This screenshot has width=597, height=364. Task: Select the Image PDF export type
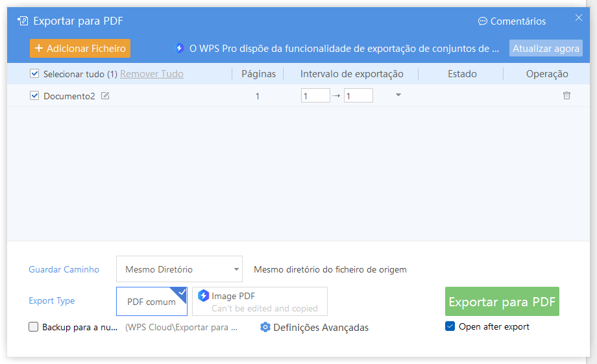(260, 301)
